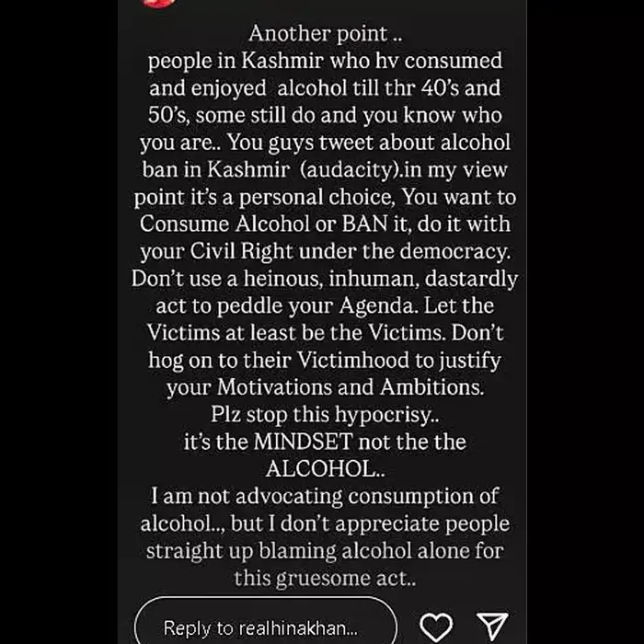644x644 pixels.
Task: Share the story via paper plane icon
Action: tap(492, 627)
